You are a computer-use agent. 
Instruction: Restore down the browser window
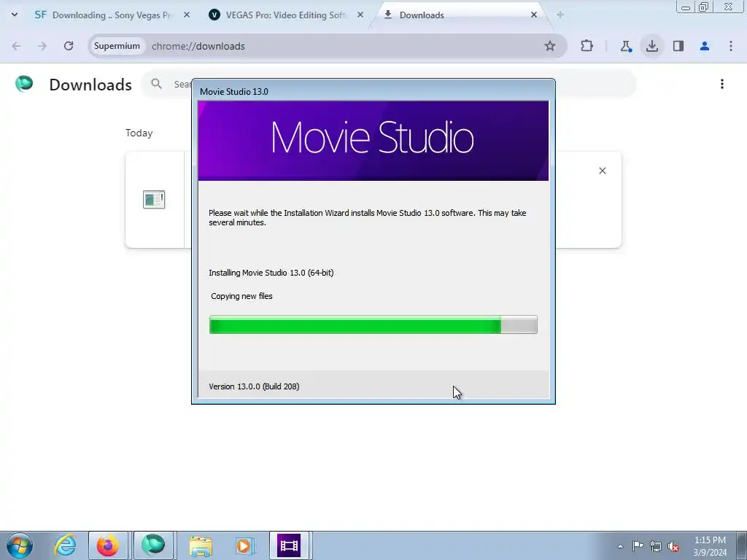(703, 7)
